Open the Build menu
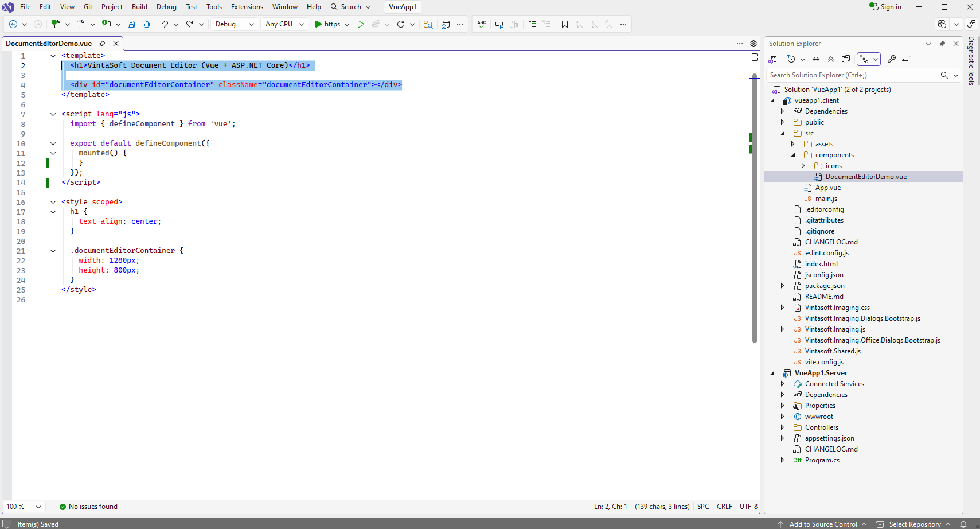The image size is (980, 529). [x=139, y=7]
